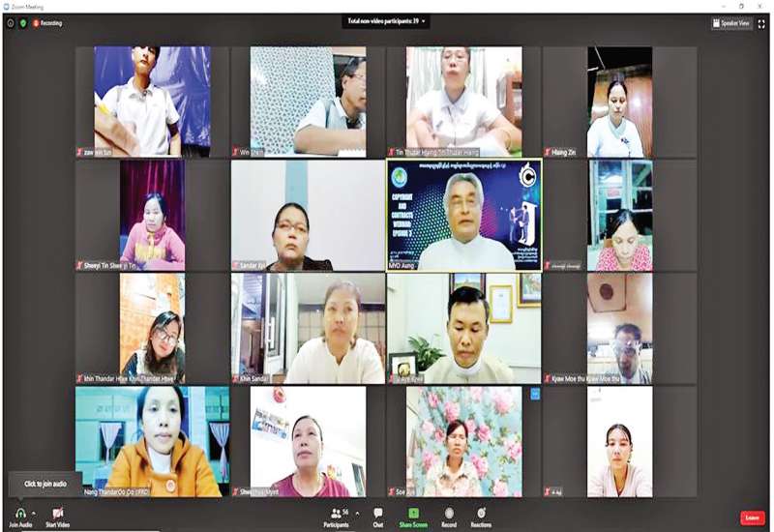This screenshot has height=532, width=774.
Task: Click the Join Audio headphone icon
Action: (x=20, y=512)
